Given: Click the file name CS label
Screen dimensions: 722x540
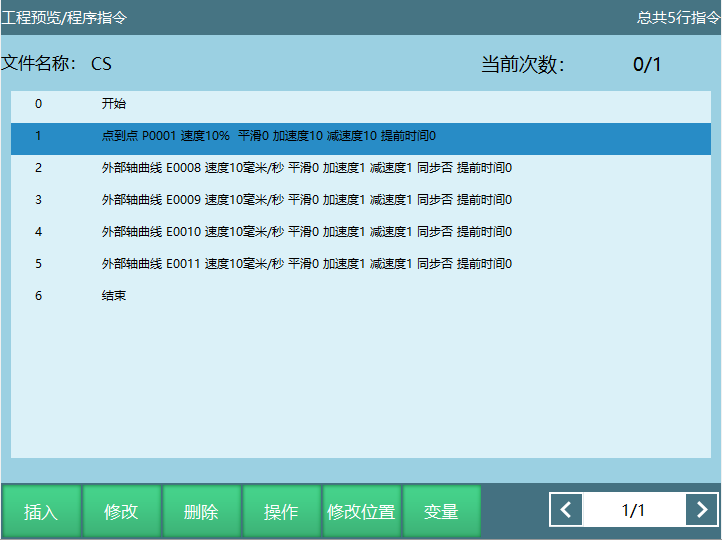Looking at the screenshot, I should 101,64.
